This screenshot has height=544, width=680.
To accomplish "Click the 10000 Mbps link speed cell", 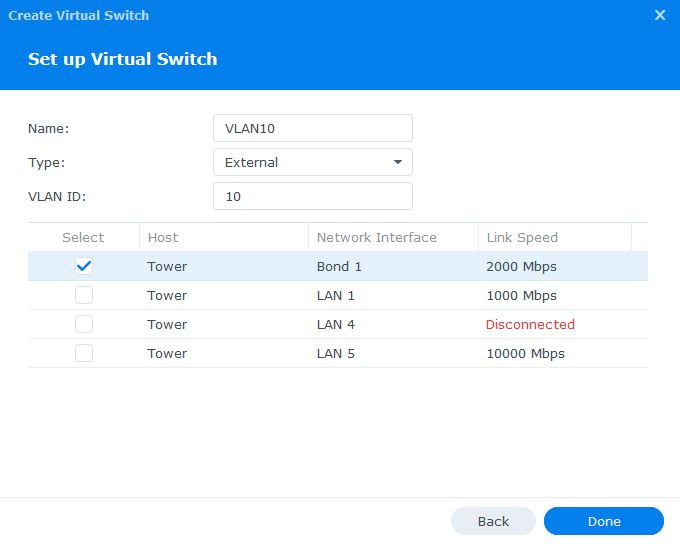I will (x=525, y=353).
